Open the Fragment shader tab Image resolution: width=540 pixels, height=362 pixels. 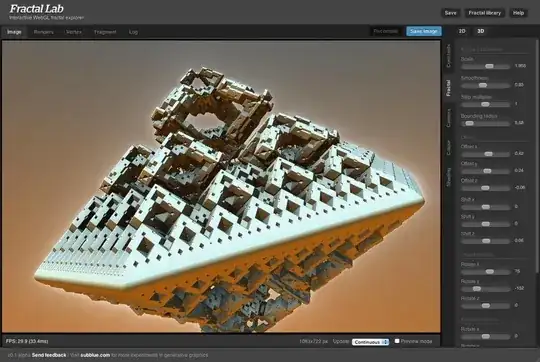(x=105, y=32)
